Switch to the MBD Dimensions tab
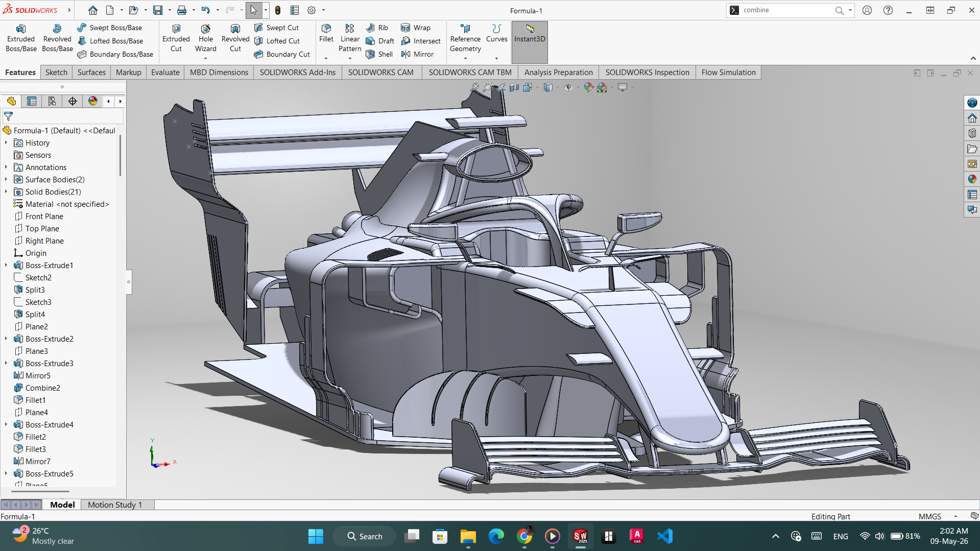Viewport: 980px width, 551px height. tap(219, 73)
